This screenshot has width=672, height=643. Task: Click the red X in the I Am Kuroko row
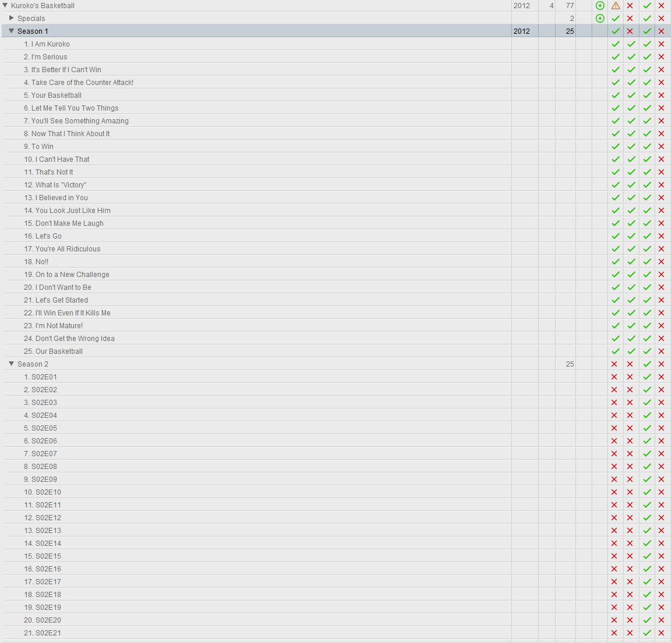tap(662, 44)
